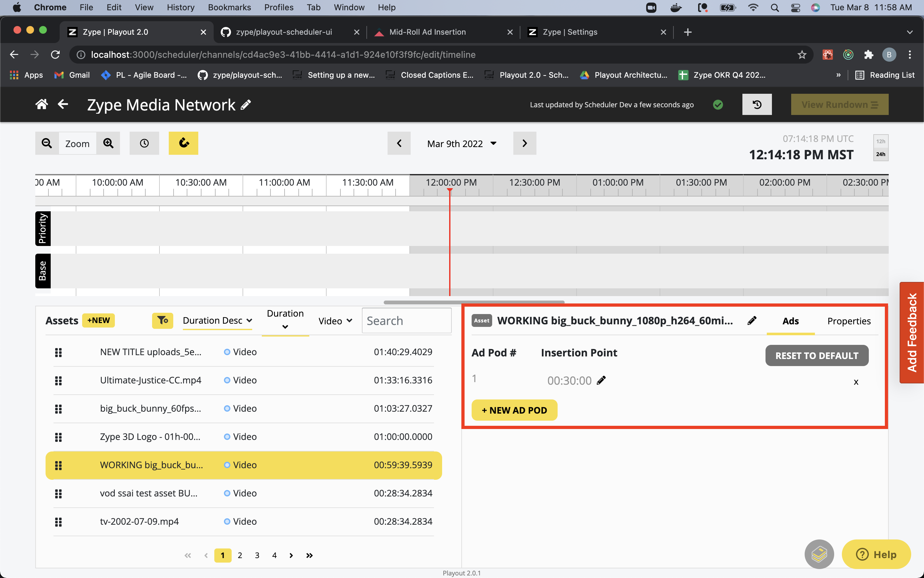924x578 pixels.
Task: Go to last page of assets
Action: [x=310, y=556]
